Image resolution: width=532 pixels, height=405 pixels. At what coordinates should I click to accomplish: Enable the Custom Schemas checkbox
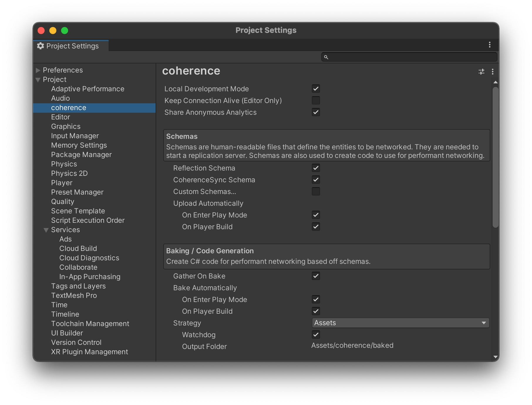[x=316, y=191]
